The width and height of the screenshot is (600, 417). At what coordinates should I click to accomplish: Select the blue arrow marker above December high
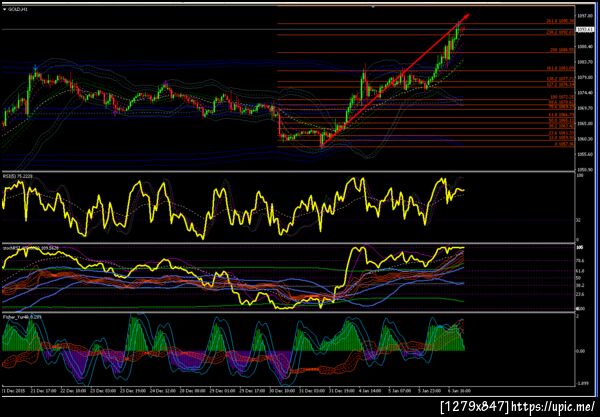[x=35, y=68]
